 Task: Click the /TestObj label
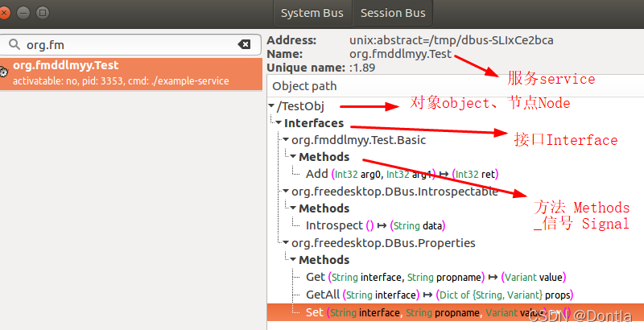click(x=300, y=106)
